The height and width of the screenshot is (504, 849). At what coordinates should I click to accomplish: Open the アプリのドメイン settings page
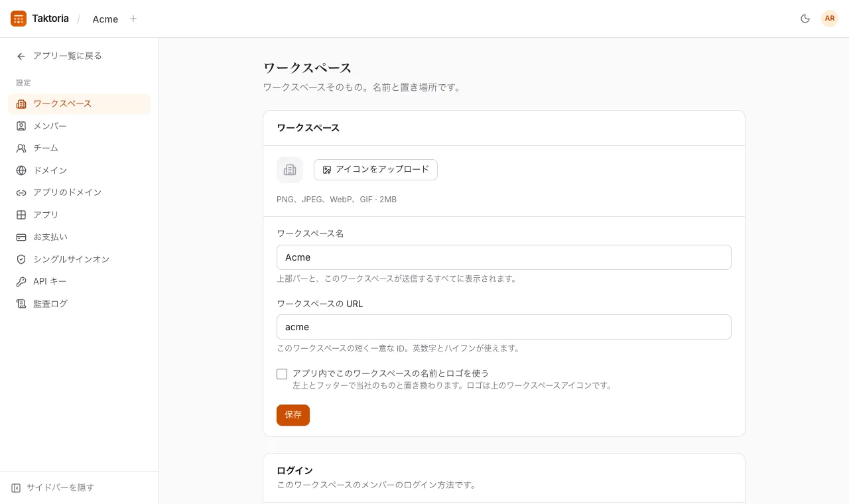click(x=80, y=193)
